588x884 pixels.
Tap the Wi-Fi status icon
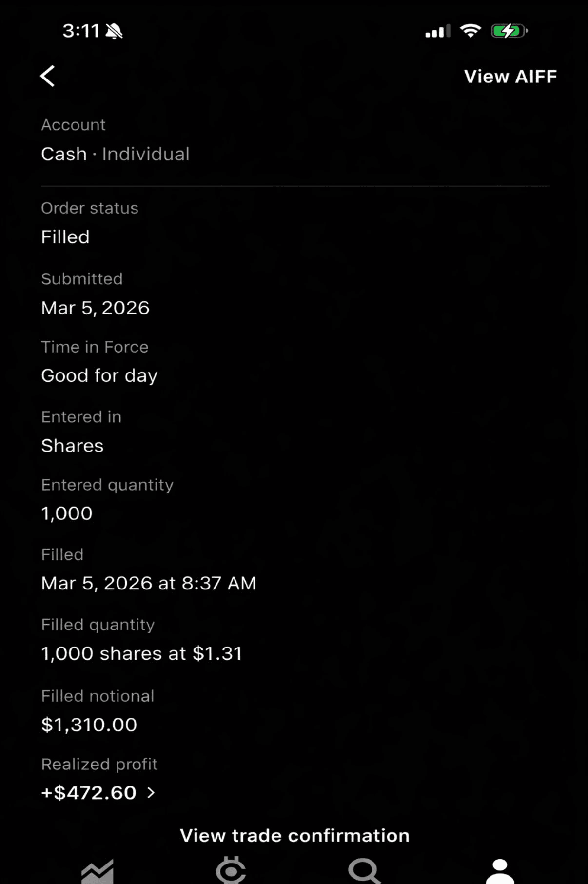470,31
